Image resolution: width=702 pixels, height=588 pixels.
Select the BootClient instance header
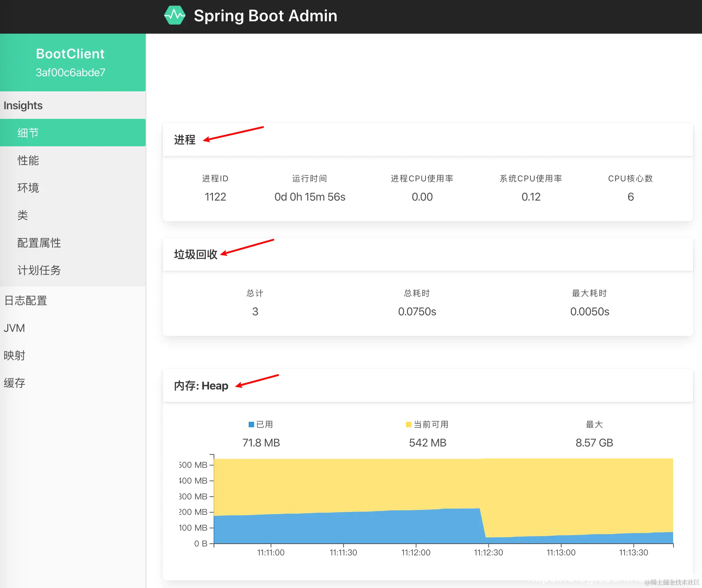point(70,54)
